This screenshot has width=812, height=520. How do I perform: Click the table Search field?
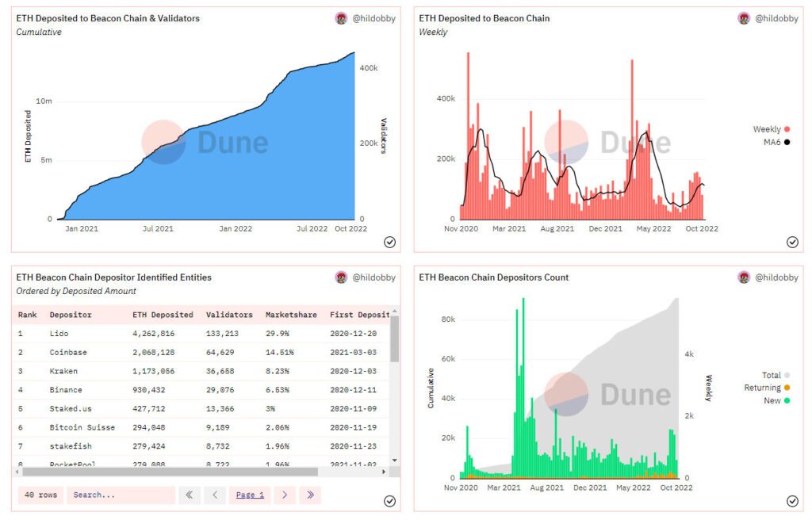pos(121,495)
